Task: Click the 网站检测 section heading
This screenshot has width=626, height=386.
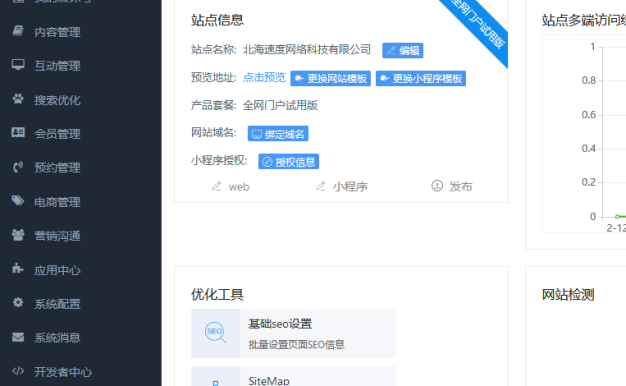Action: point(568,295)
